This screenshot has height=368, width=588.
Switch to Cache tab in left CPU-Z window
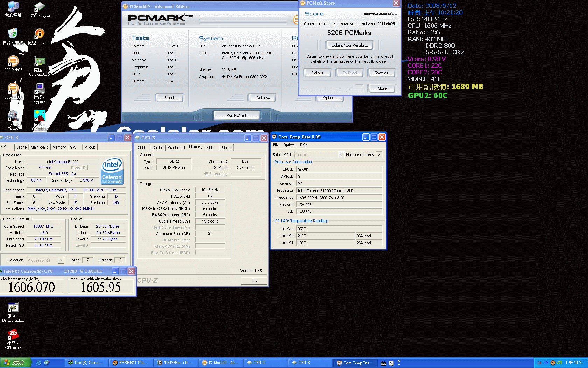point(21,147)
